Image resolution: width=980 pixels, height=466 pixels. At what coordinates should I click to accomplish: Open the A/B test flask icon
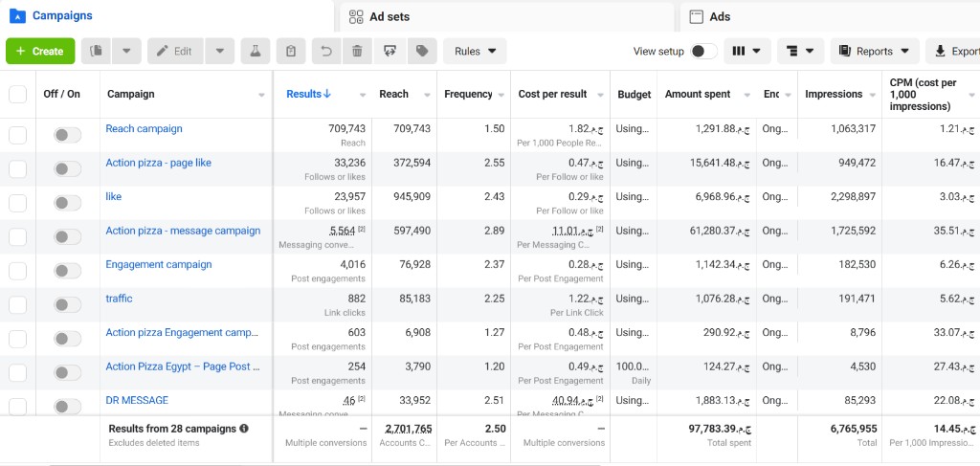click(255, 52)
